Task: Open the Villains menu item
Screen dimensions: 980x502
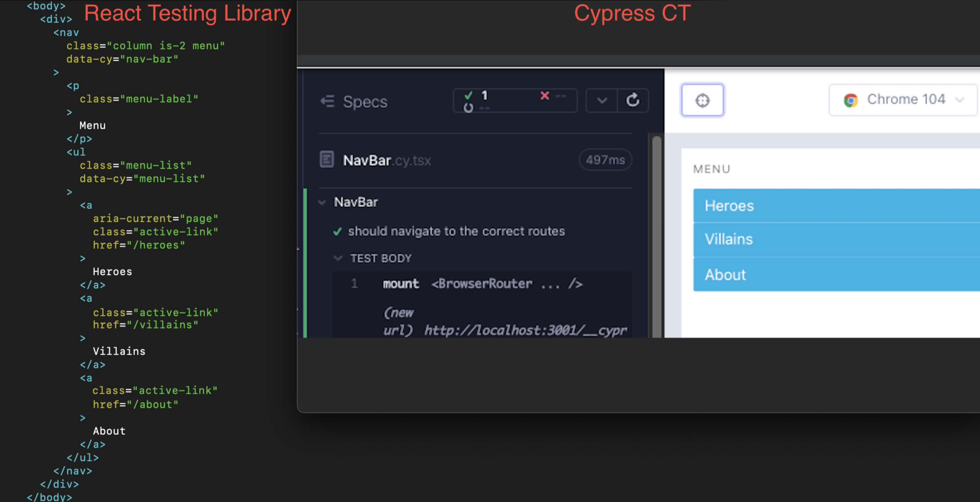Action: [729, 239]
